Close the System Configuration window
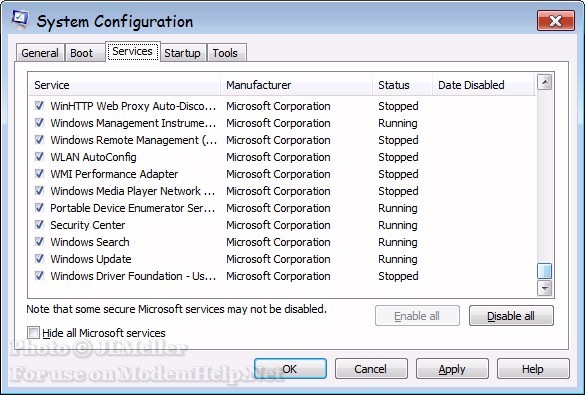This screenshot has width=585, height=395. tap(556, 21)
